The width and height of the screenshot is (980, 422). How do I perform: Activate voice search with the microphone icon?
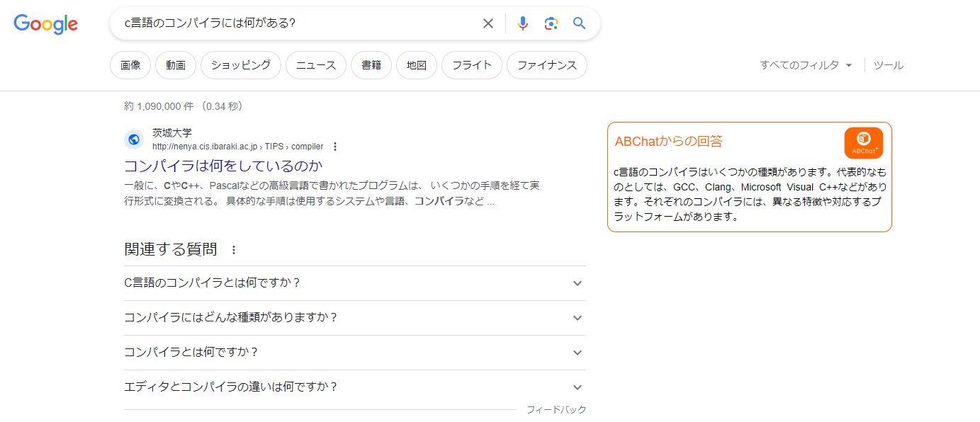522,23
